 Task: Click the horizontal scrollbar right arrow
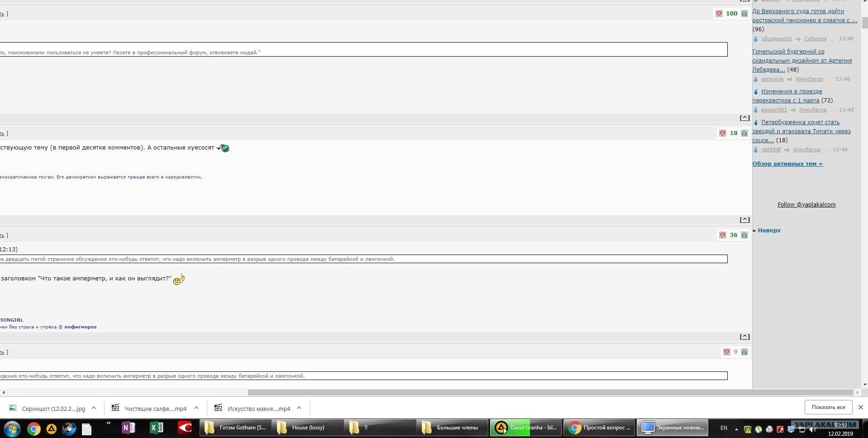tap(857, 392)
